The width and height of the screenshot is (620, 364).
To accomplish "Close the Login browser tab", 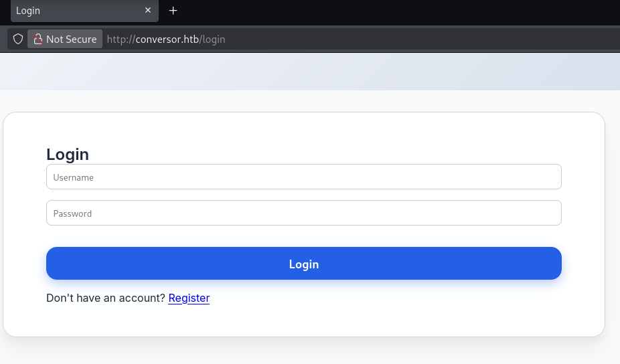I will (x=148, y=11).
